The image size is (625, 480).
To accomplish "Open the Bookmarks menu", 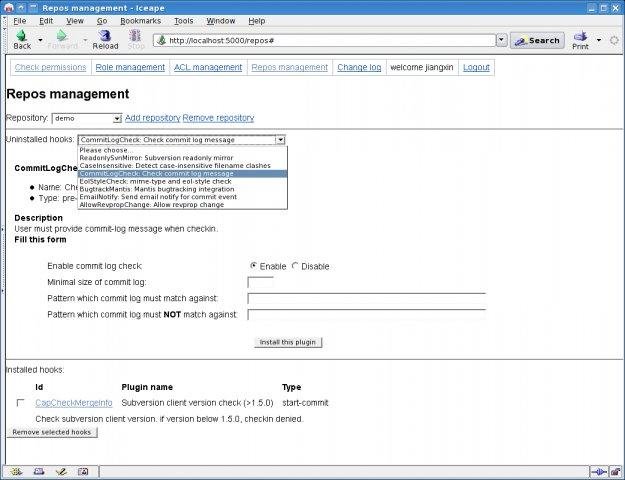I will tap(140, 21).
